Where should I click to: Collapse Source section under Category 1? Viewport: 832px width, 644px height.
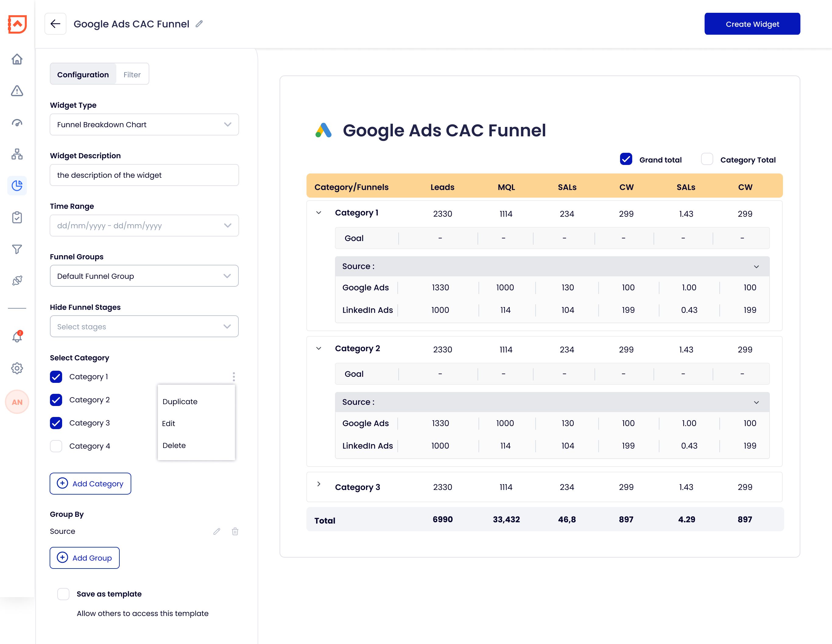(756, 266)
